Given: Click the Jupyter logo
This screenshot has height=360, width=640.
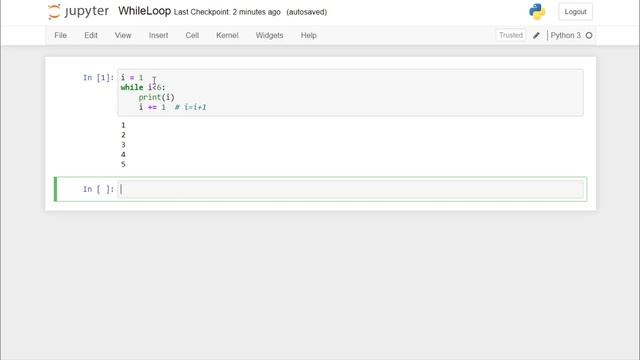Looking at the screenshot, I should pos(78,11).
